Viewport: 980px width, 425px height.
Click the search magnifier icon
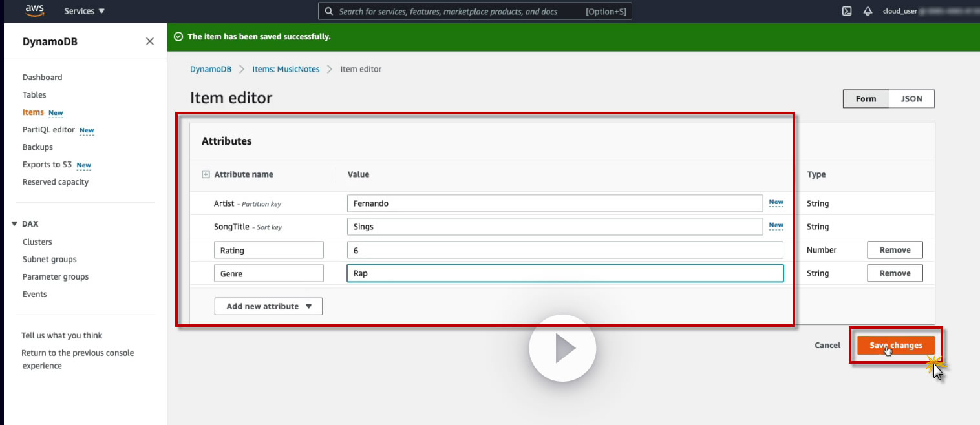pos(329,12)
